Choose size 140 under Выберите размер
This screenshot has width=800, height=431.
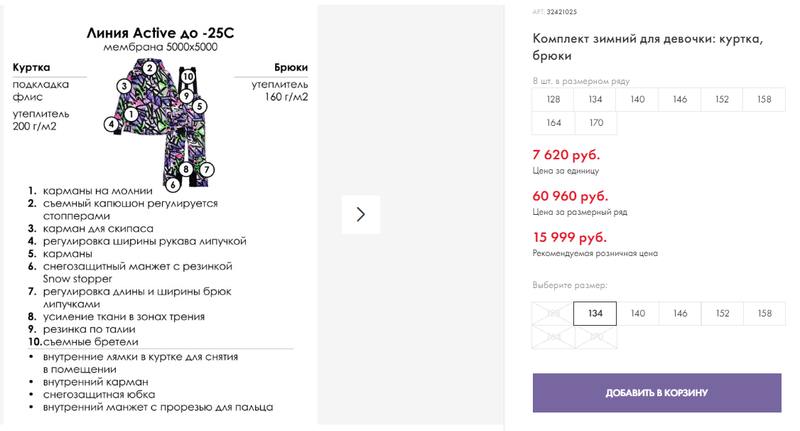point(638,313)
